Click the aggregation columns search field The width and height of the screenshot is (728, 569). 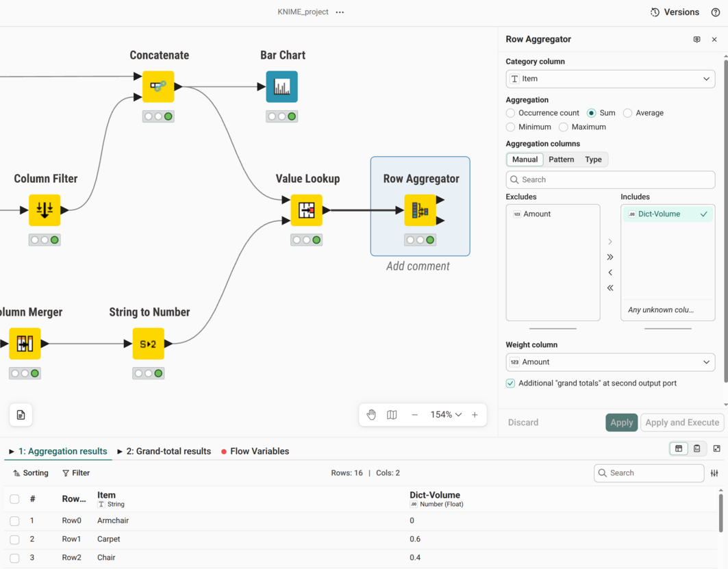point(610,179)
